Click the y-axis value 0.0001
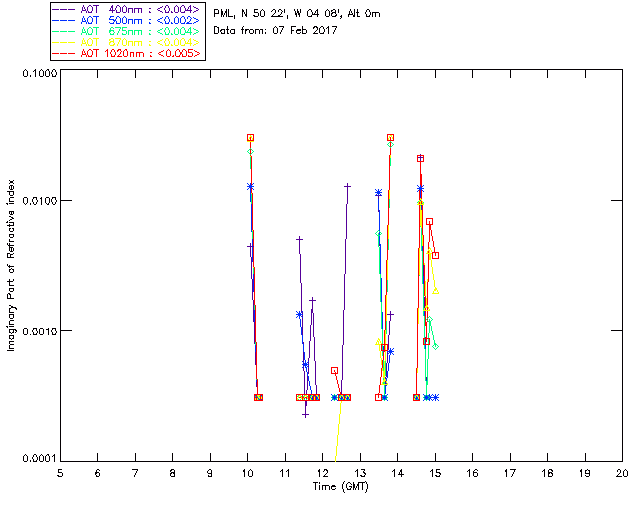 pyautogui.click(x=39, y=459)
